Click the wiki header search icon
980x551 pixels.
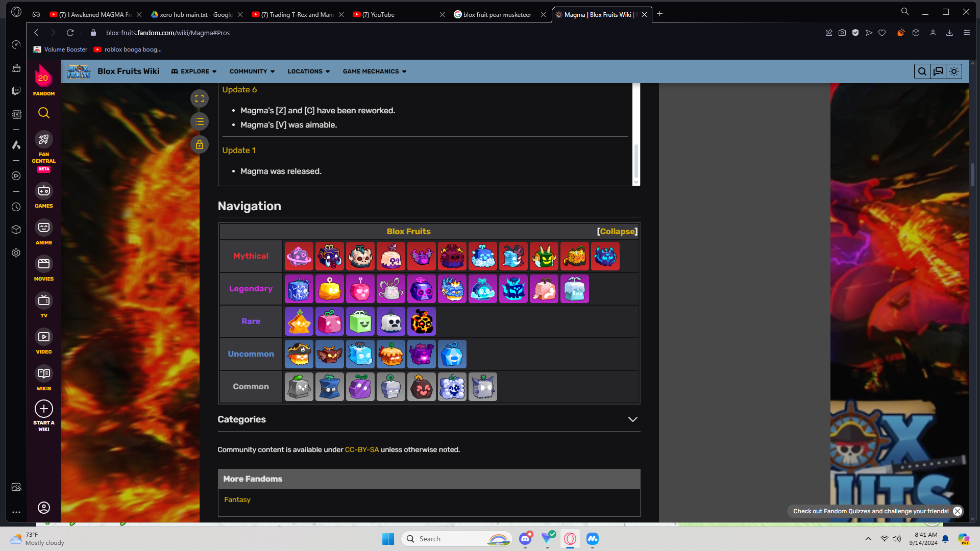tap(922, 71)
